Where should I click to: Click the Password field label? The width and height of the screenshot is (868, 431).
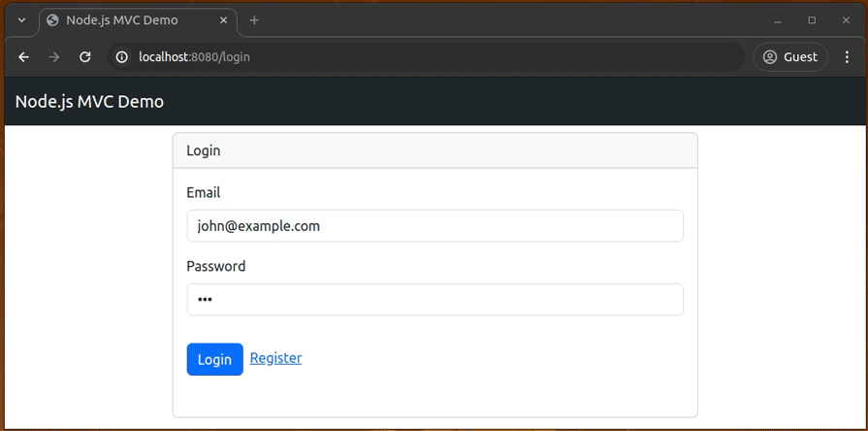click(x=215, y=266)
